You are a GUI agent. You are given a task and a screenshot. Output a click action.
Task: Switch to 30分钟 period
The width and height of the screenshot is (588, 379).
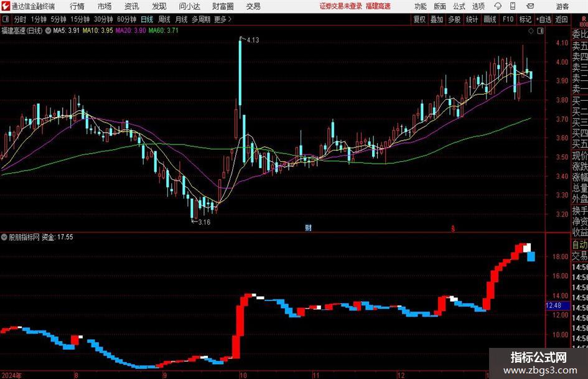click(x=103, y=19)
